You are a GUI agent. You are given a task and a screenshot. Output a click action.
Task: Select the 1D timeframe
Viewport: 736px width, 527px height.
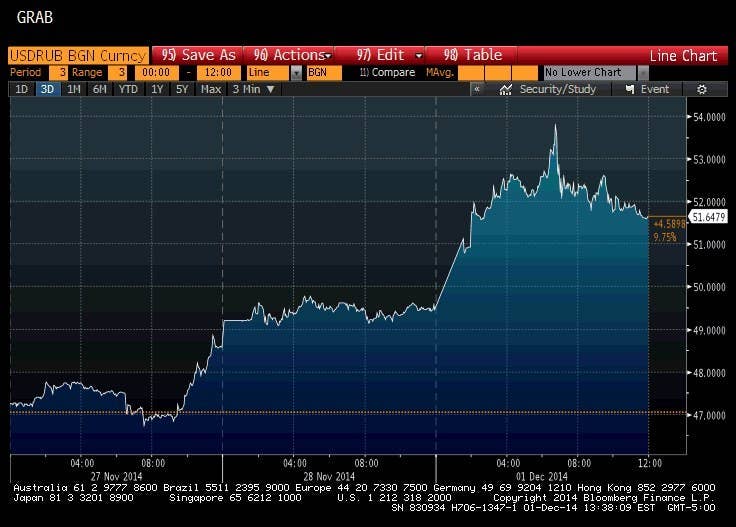coord(21,89)
